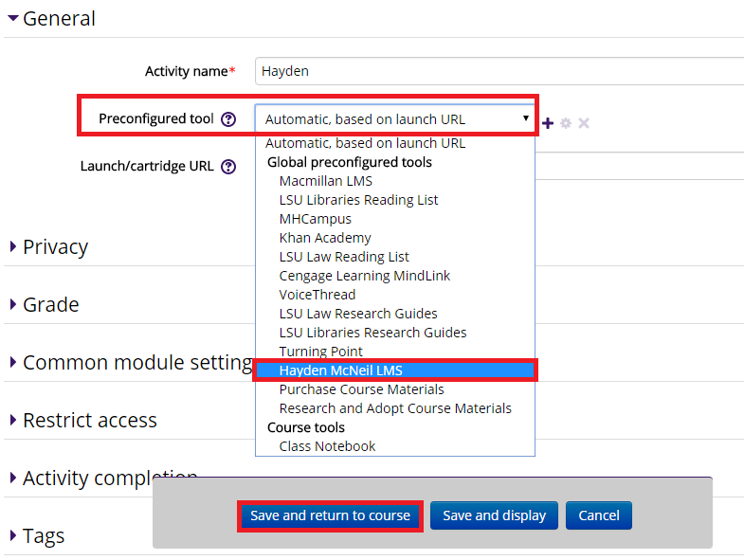Click the Activity name input field

tap(499, 71)
